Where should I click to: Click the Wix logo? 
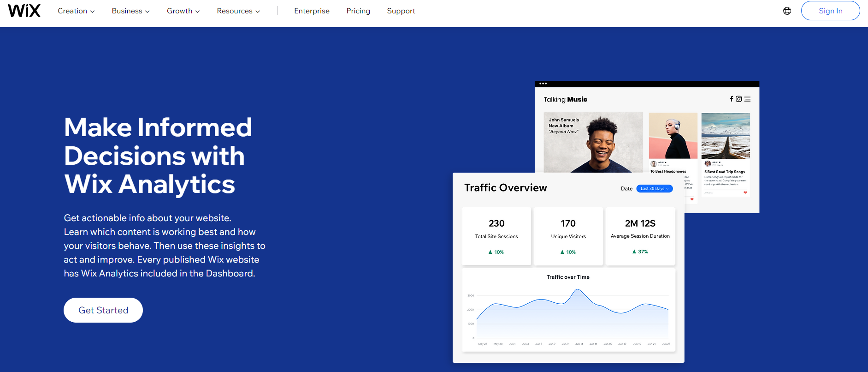coord(24,11)
